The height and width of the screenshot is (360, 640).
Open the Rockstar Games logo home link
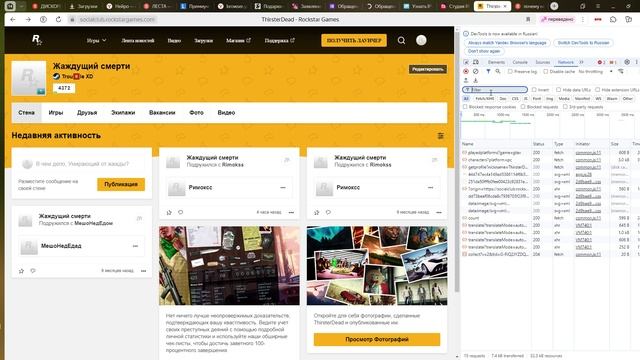(37, 40)
